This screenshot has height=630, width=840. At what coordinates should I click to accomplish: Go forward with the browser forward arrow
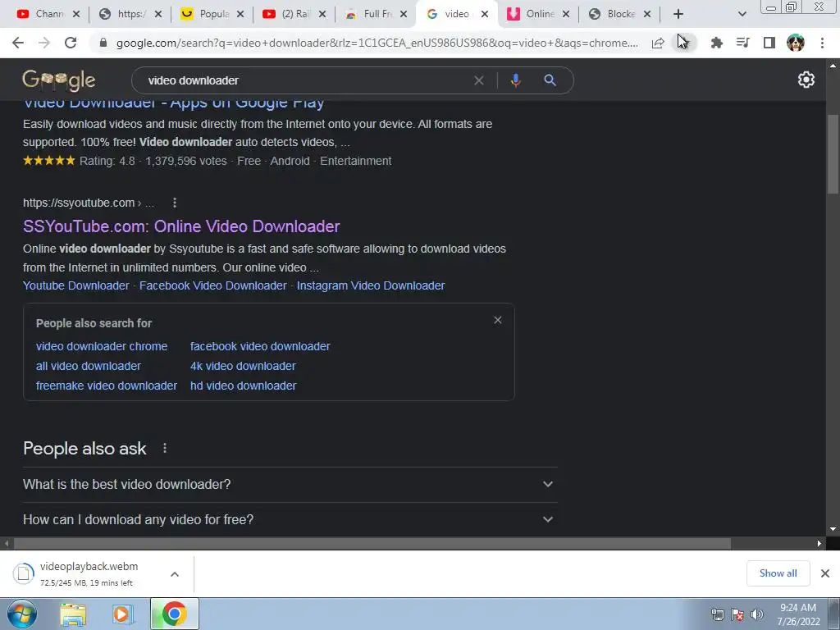[44, 43]
